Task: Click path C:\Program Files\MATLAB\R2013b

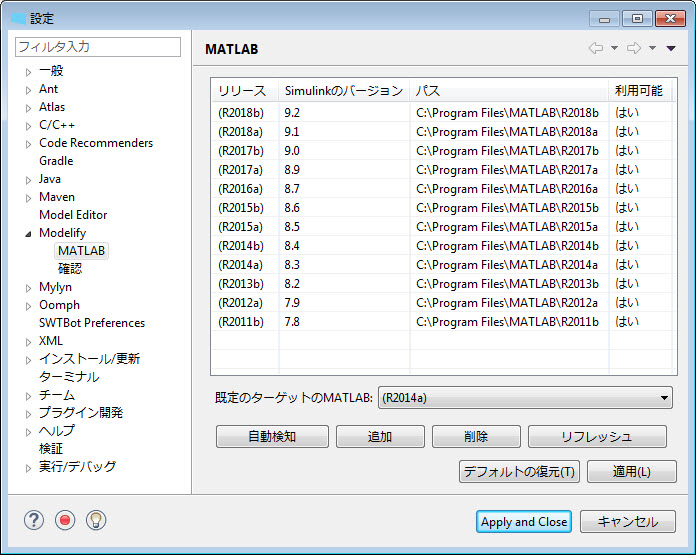Action: pyautogui.click(x=507, y=284)
